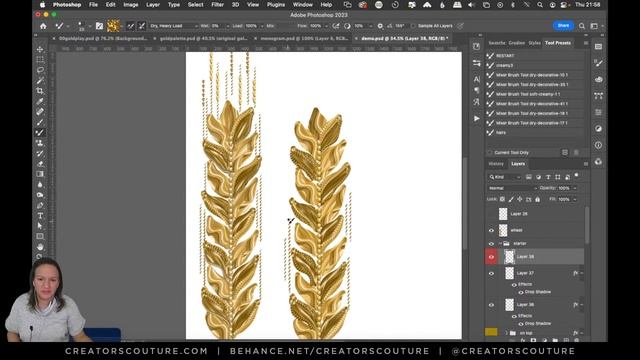The height and width of the screenshot is (360, 640).
Task: Select the Pen tool
Action: coord(40,205)
